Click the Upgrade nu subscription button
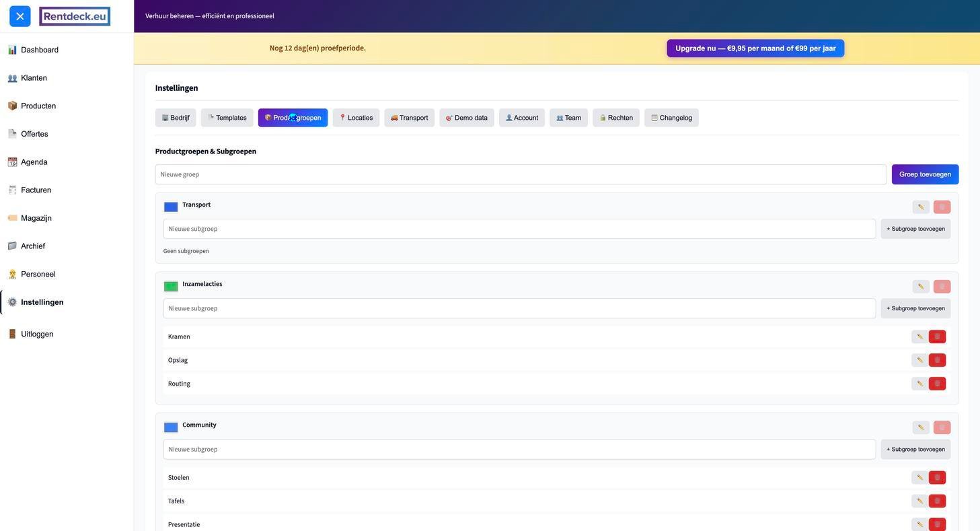Image resolution: width=980 pixels, height=531 pixels. point(755,48)
